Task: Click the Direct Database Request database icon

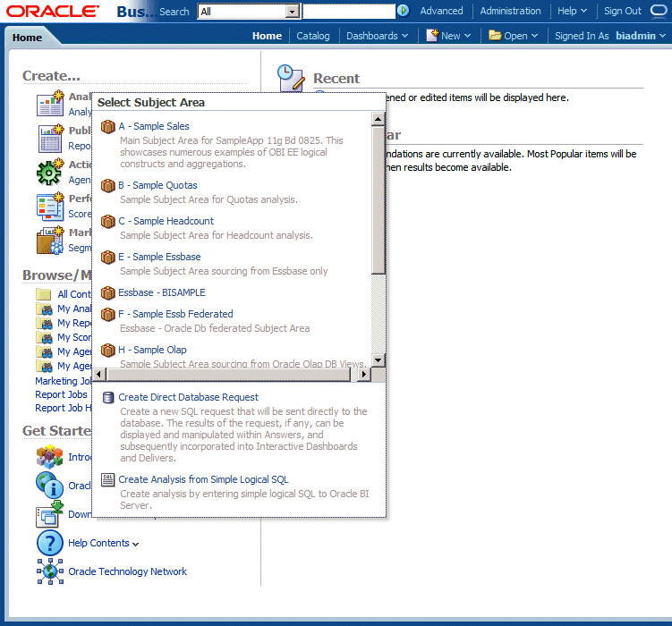Action: pyautogui.click(x=108, y=398)
